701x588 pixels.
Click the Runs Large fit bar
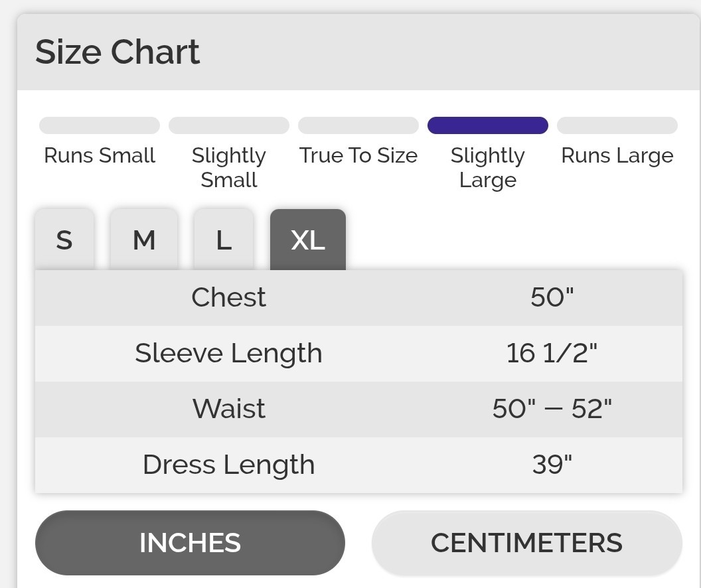617,125
